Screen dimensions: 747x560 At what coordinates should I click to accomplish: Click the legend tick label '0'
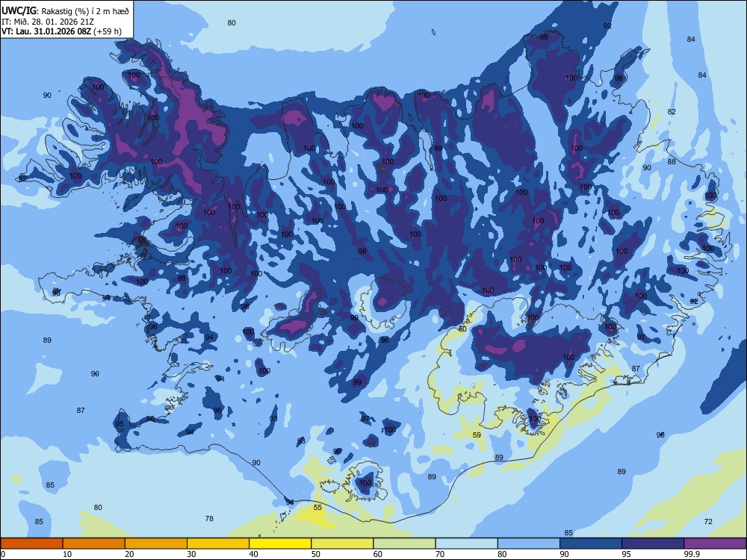coord(2,554)
